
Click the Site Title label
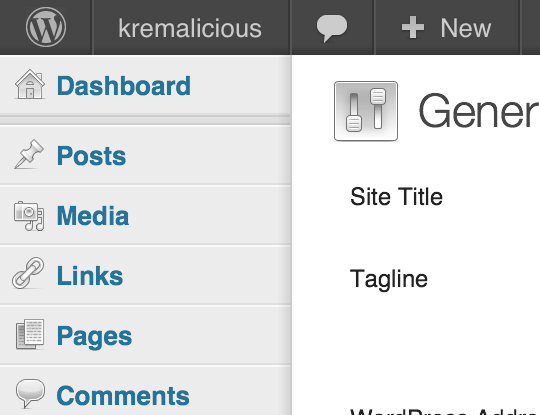coord(396,197)
